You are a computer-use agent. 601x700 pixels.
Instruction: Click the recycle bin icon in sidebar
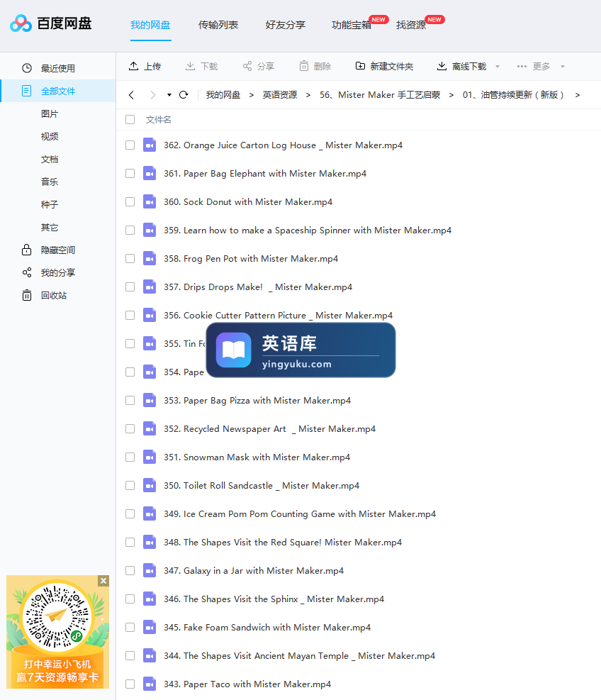click(27, 295)
